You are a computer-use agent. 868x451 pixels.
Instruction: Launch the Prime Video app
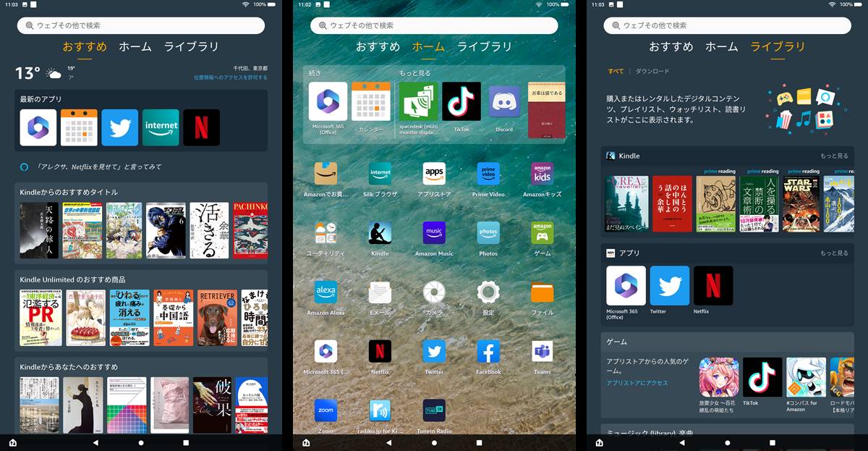[488, 174]
